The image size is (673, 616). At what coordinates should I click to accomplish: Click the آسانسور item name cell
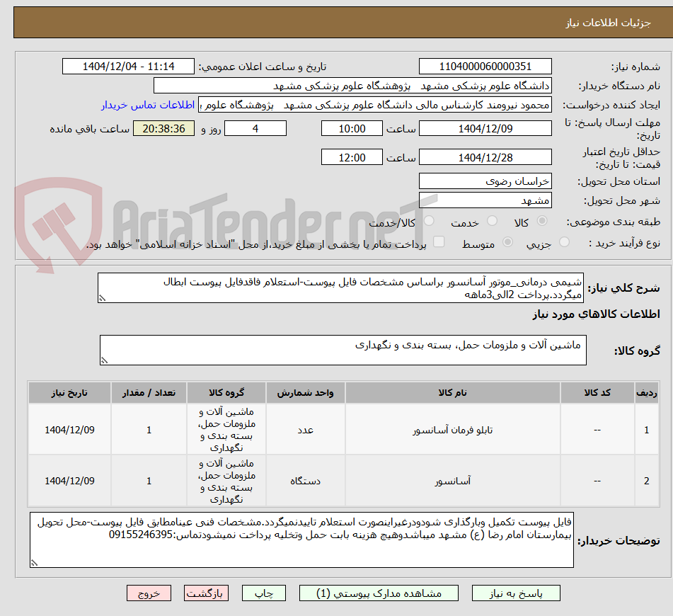[453, 481]
